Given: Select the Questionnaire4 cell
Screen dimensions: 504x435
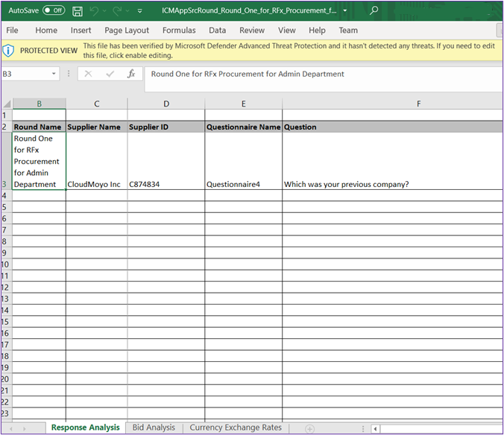Looking at the screenshot, I should [x=243, y=161].
